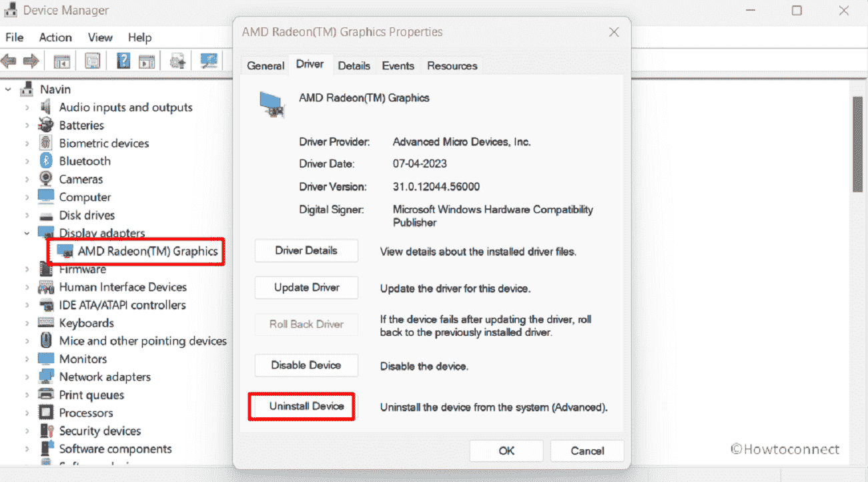Image resolution: width=868 pixels, height=482 pixels.
Task: Select the Monitors label in device tree
Action: [83, 359]
